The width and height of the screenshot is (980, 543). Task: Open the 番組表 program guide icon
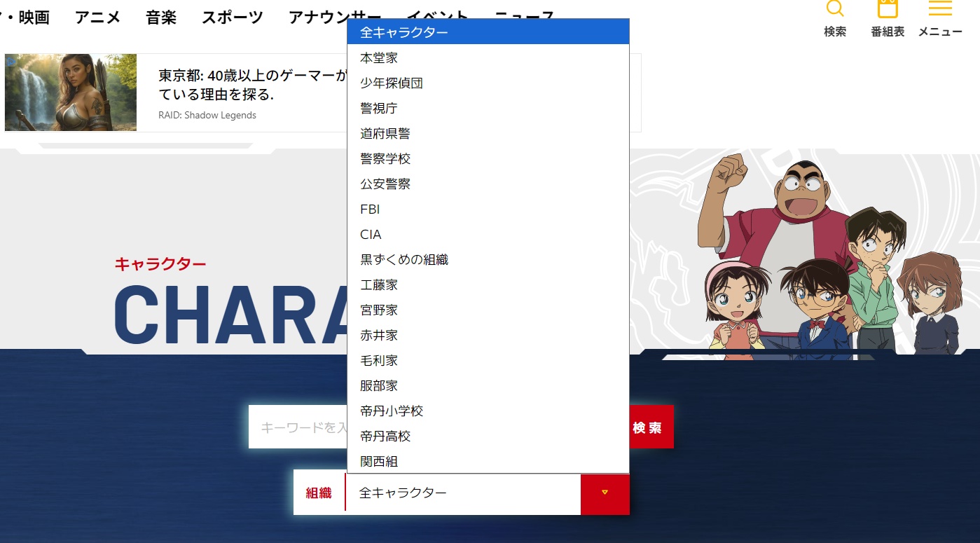tap(888, 10)
